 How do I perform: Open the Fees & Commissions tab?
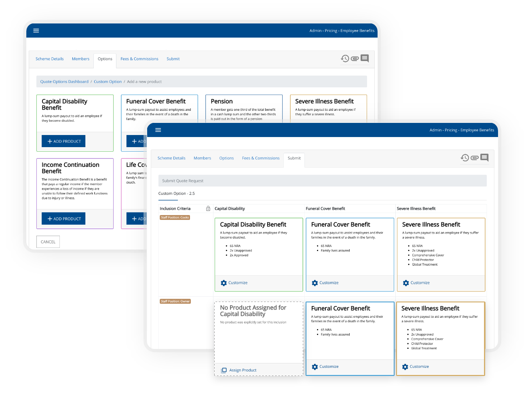point(139,59)
